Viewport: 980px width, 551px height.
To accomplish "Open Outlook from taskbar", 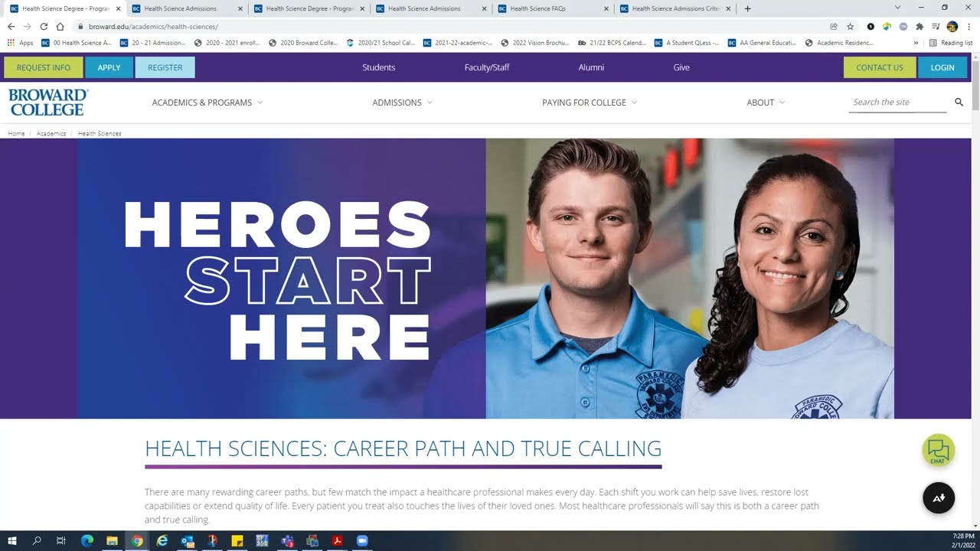I will [187, 541].
